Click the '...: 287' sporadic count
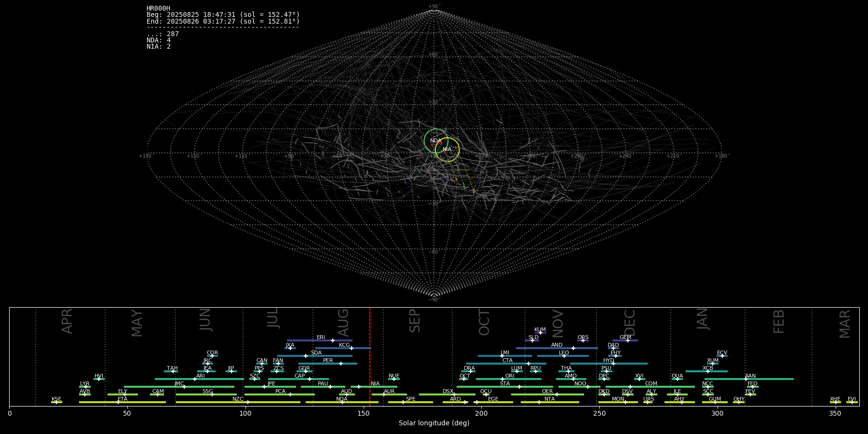The image size is (868, 434). click(x=163, y=34)
